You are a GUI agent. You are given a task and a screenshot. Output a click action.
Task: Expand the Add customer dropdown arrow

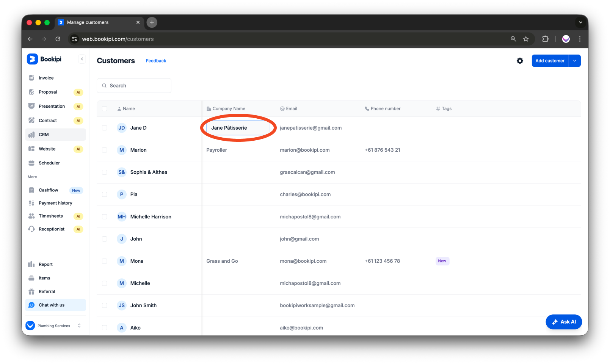click(574, 61)
